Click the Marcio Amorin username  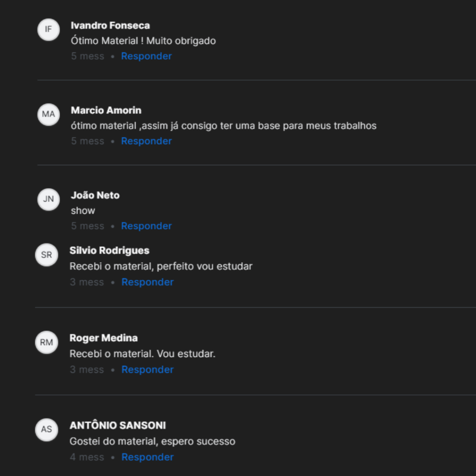pyautogui.click(x=106, y=111)
